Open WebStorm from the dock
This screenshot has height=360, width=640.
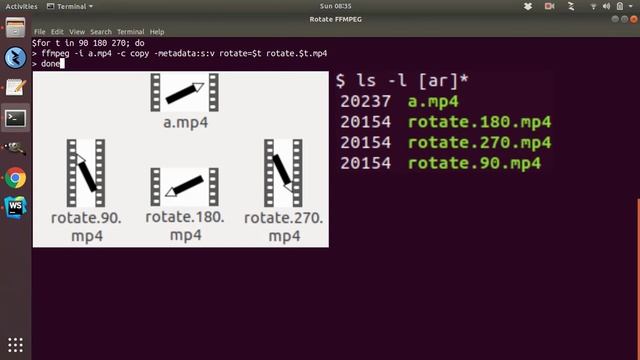(x=16, y=207)
